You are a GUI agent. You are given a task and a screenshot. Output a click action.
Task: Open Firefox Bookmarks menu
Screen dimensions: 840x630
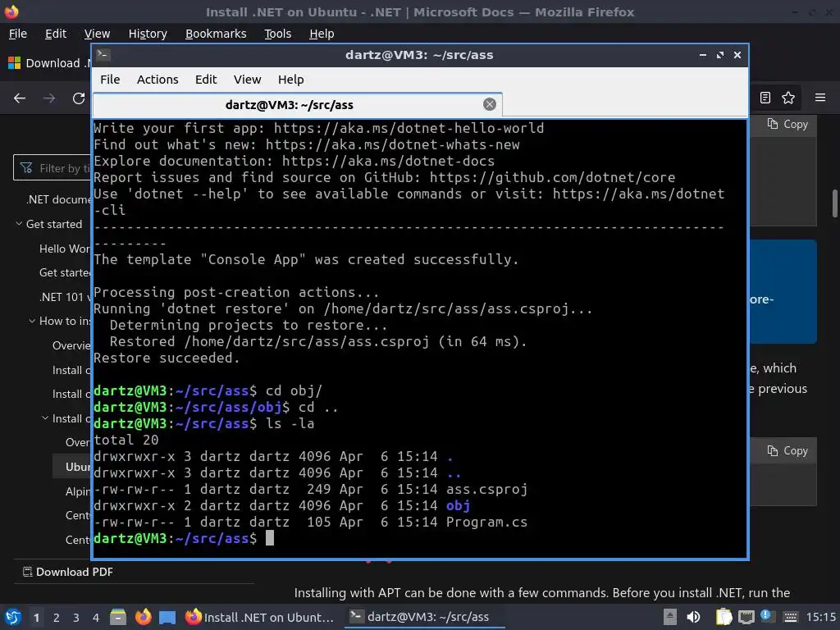point(216,34)
